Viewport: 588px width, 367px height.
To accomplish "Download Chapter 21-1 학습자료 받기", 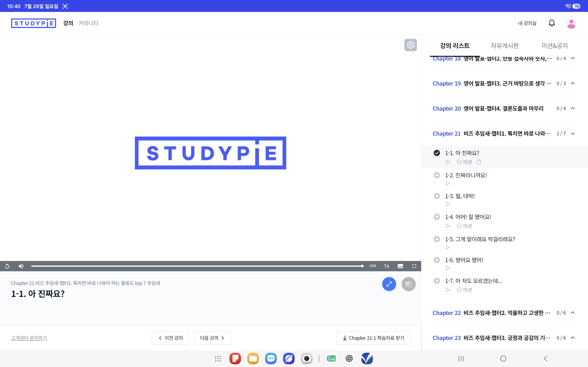I will [x=373, y=338].
